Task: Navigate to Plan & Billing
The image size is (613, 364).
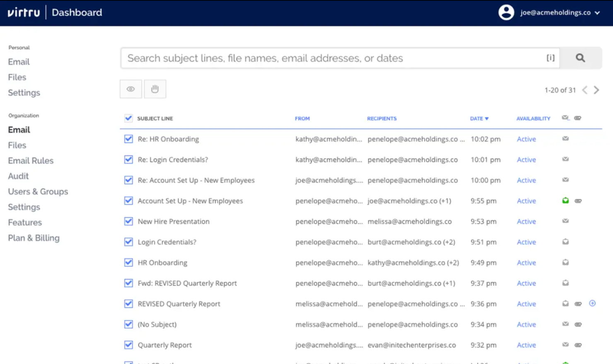Action: click(x=33, y=238)
